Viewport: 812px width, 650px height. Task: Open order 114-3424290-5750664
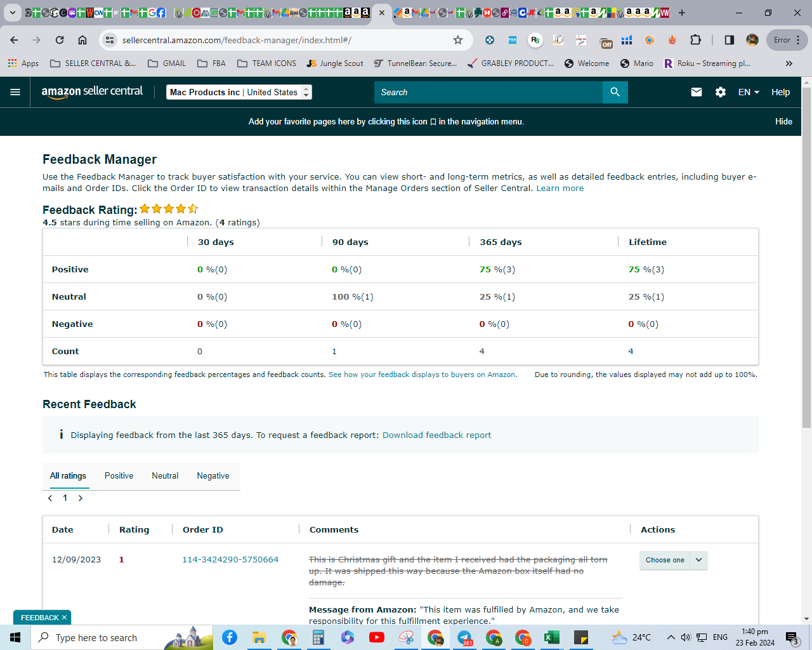[x=230, y=560]
